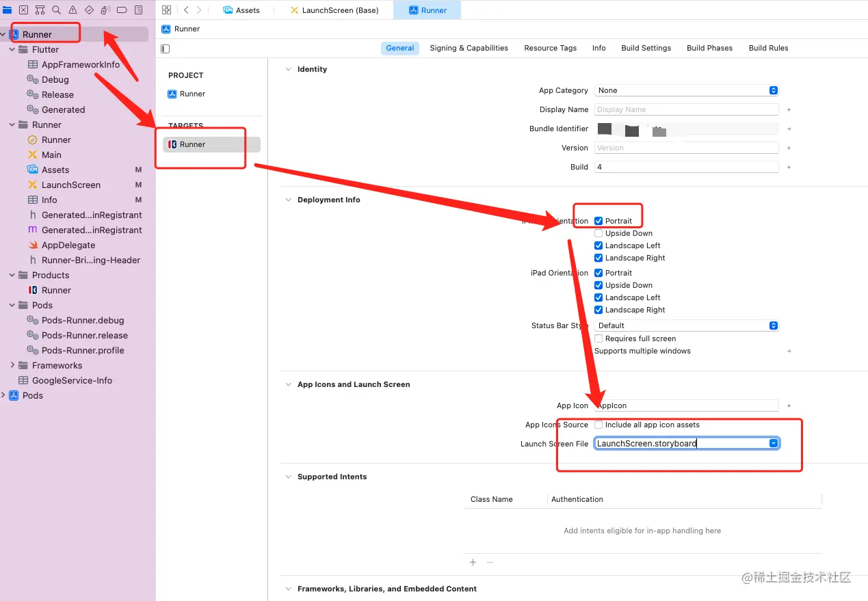Open the Status Bar Style dropdown
Screen dimensions: 868x601
tap(686, 325)
